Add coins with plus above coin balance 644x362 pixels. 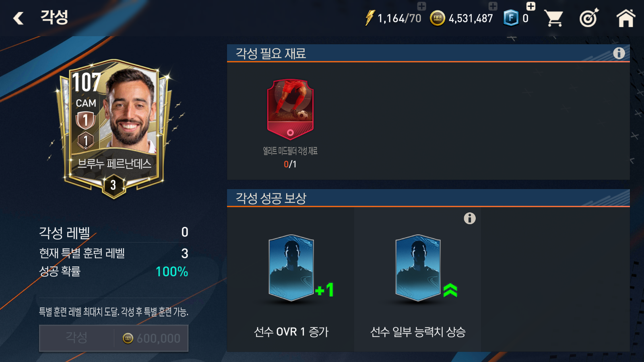click(493, 6)
